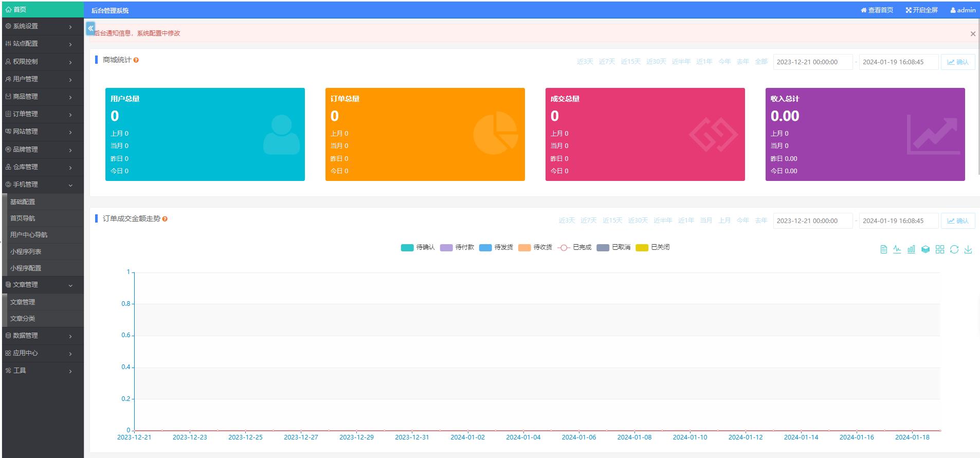Collapse 手机管理 using its down chevron
Viewport: 980px width, 458px height.
[x=70, y=185]
